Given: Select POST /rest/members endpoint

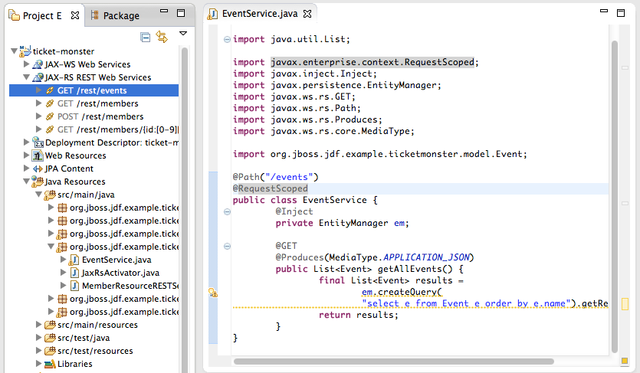Looking at the screenshot, I should [100, 117].
